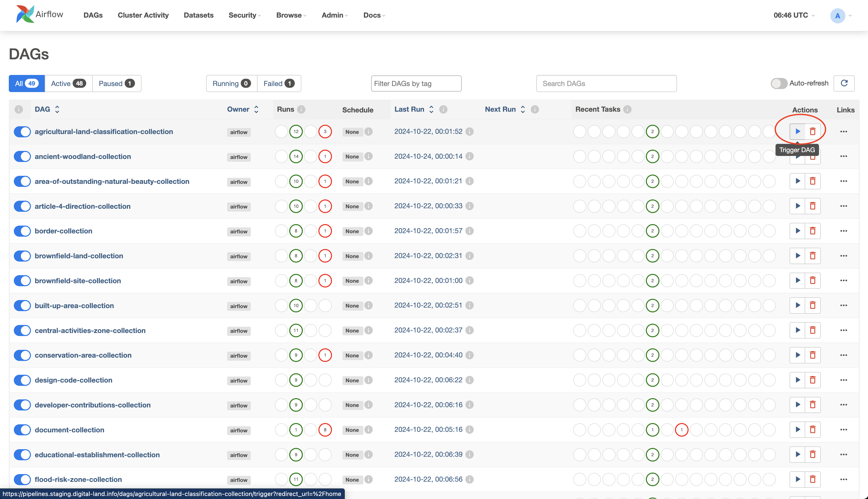Click the Search DAGs field
This screenshot has width=868, height=499.
[606, 83]
